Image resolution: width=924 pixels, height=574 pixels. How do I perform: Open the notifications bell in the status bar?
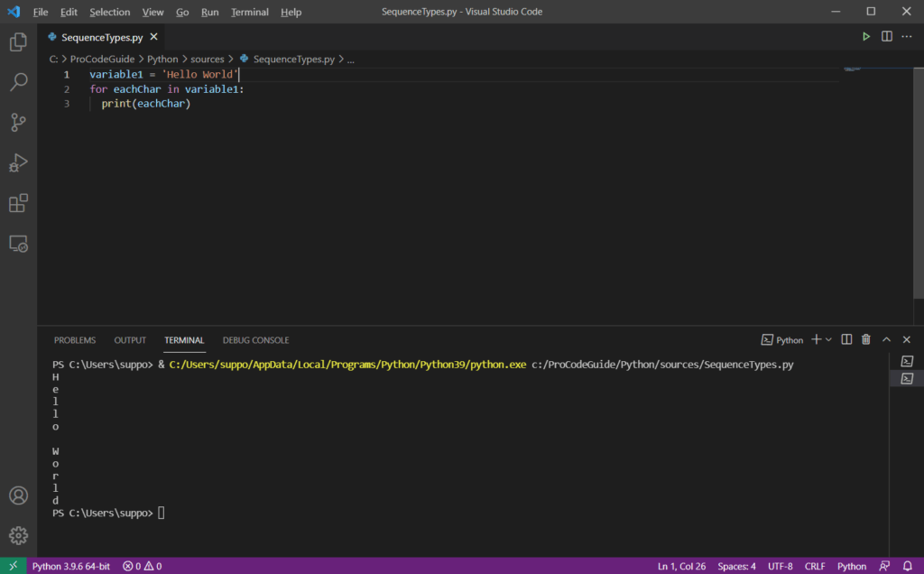tap(908, 566)
